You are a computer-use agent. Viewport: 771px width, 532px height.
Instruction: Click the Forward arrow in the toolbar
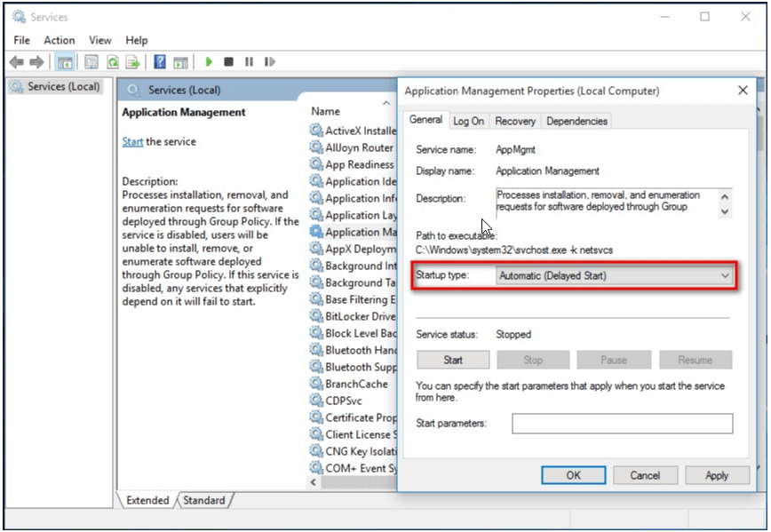point(36,62)
